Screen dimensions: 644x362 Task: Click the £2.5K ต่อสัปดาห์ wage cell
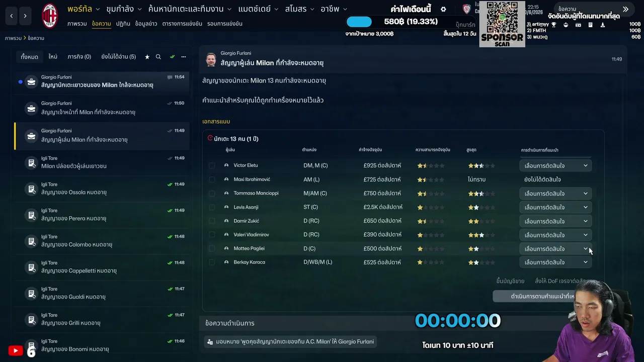click(383, 207)
